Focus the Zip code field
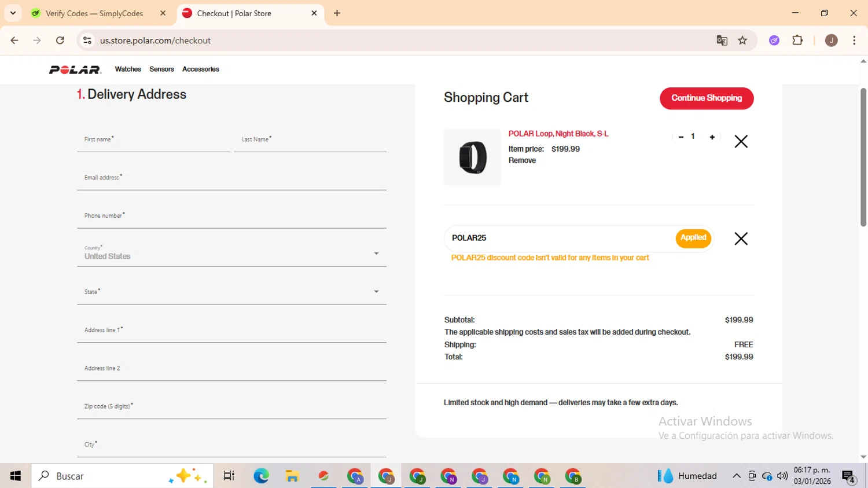868x488 pixels. click(231, 406)
